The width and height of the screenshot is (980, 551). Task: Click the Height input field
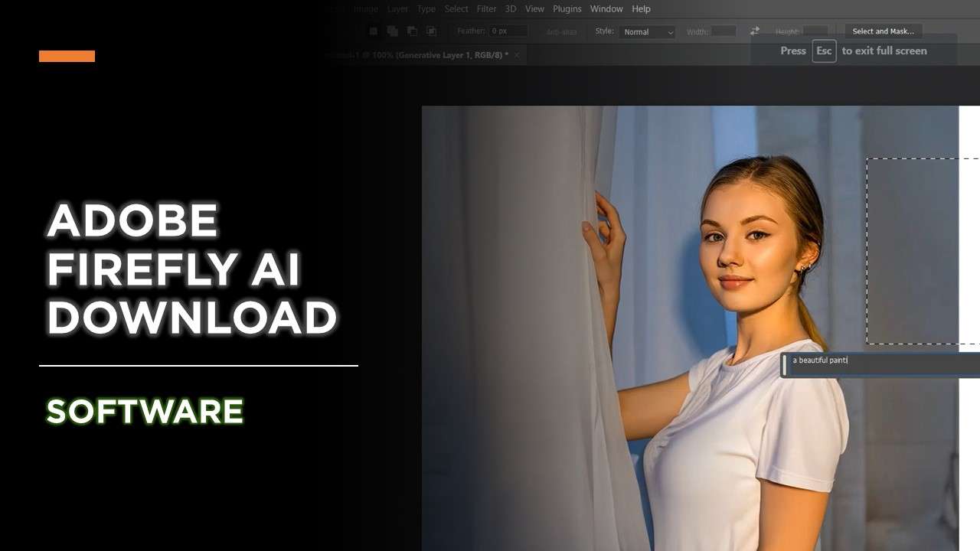[815, 31]
